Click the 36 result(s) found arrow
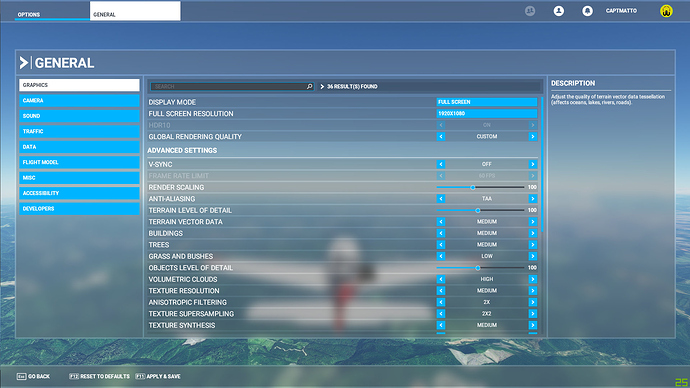Viewport: 690px width, 388px height. pyautogui.click(x=322, y=87)
